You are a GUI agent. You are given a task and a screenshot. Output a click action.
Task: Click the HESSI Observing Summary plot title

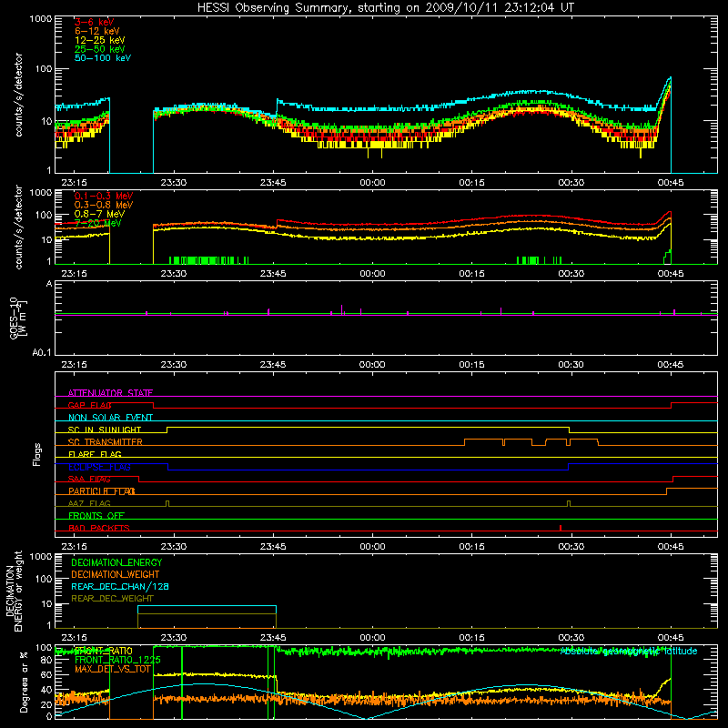coord(385,7)
